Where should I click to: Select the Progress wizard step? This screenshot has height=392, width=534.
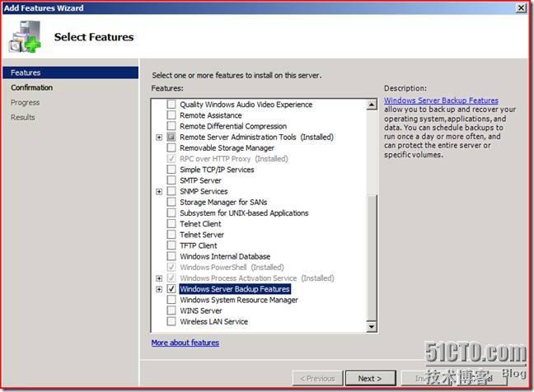point(26,102)
